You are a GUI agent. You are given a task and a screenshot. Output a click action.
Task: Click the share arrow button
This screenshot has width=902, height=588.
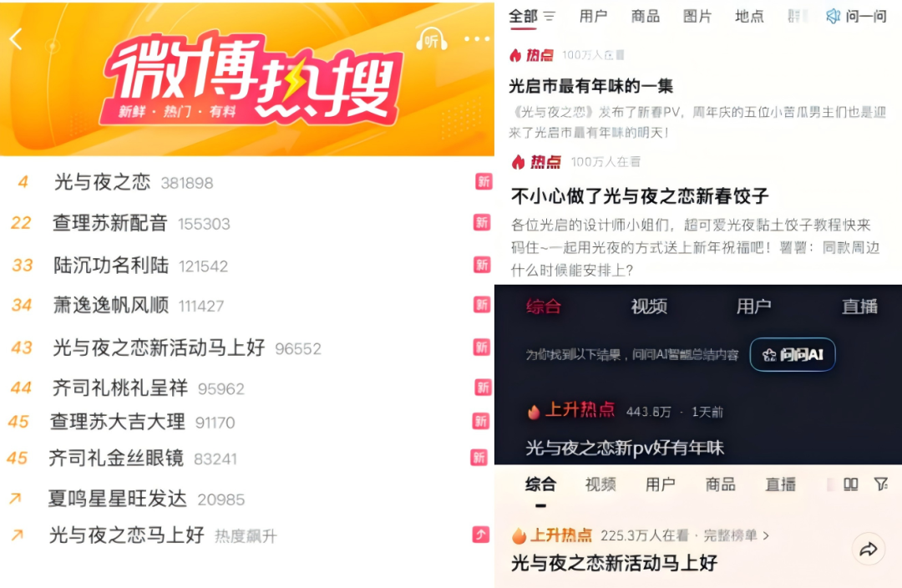(868, 550)
